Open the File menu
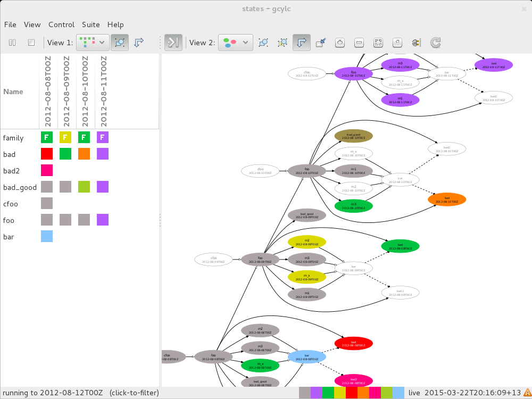Viewport: 532px width, 399px height. click(10, 25)
